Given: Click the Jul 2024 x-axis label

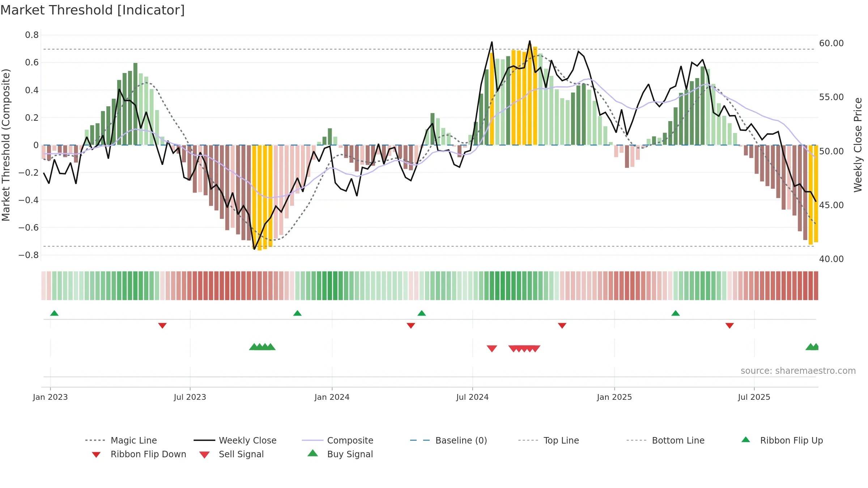Looking at the screenshot, I should [x=472, y=397].
